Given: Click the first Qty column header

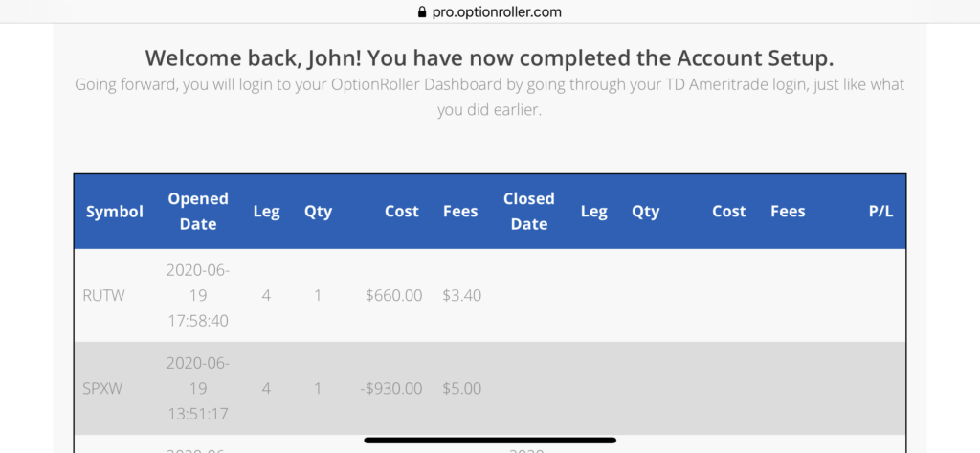Looking at the screenshot, I should click(x=318, y=212).
